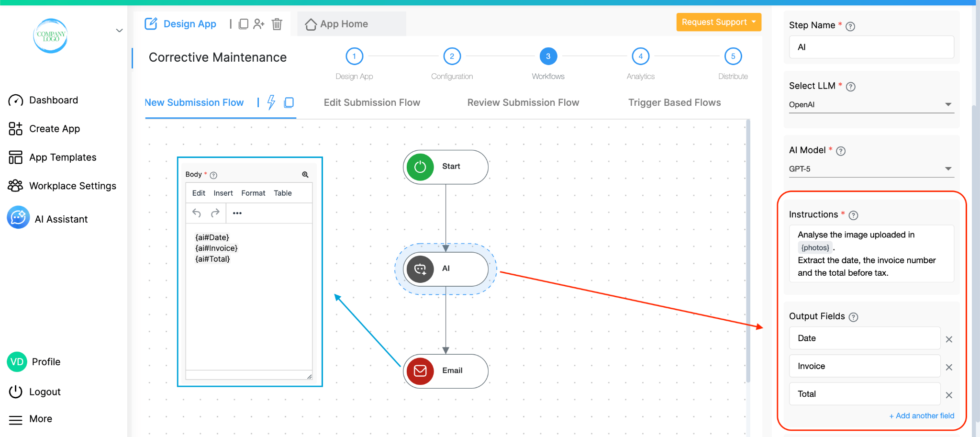The width and height of the screenshot is (980, 437).
Task: Remove the Invoice output field
Action: pos(949,367)
